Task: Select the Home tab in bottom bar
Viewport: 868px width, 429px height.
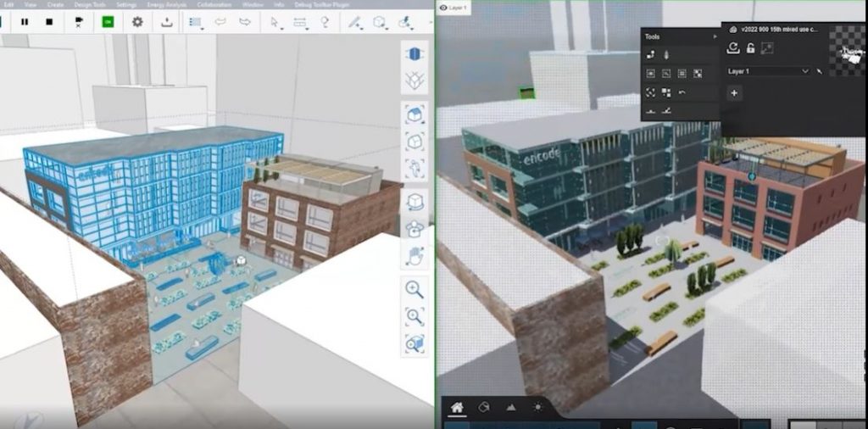Action: (x=457, y=408)
